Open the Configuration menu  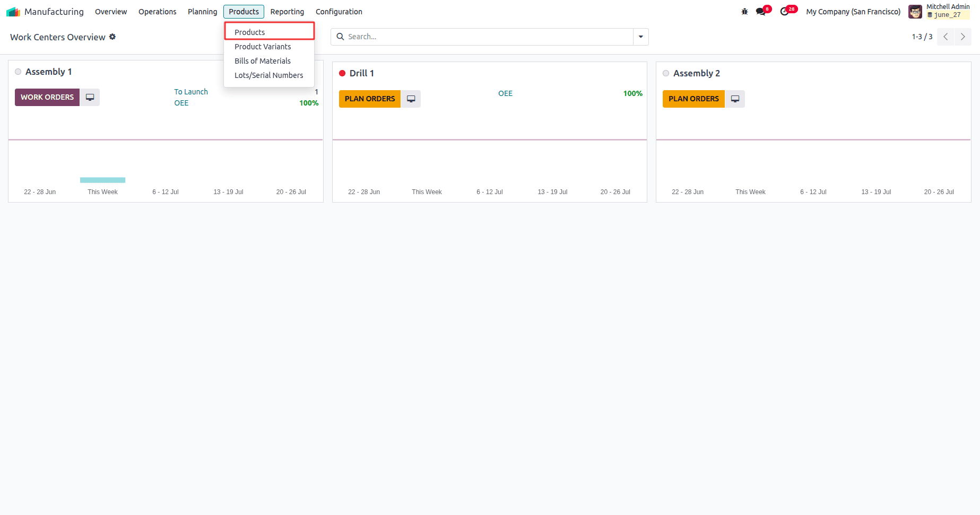339,12
